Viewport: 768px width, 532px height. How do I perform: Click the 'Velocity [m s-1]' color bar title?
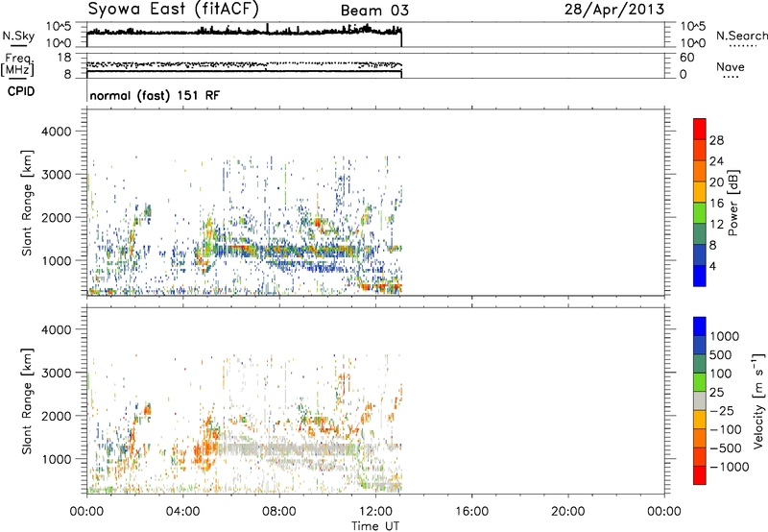point(758,400)
